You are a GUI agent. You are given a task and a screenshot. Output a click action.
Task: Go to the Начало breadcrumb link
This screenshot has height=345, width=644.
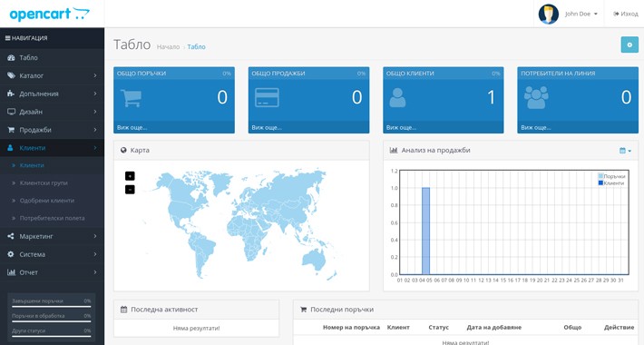click(168, 47)
